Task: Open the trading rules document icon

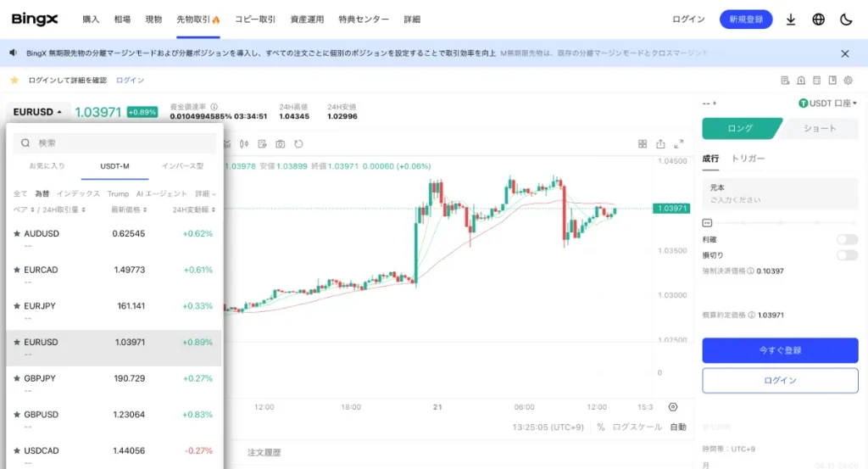Action: (785, 81)
